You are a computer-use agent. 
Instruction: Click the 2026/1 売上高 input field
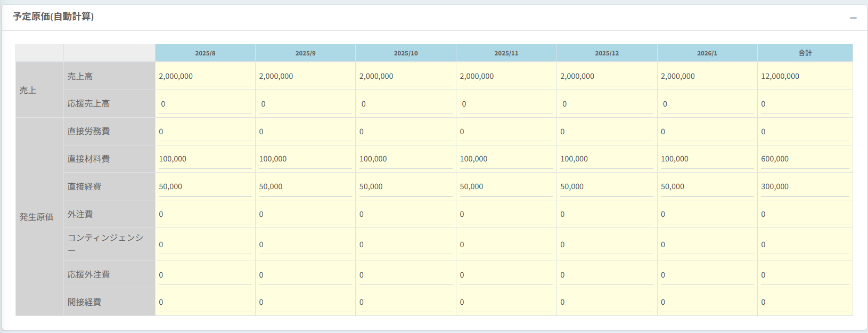tap(707, 77)
